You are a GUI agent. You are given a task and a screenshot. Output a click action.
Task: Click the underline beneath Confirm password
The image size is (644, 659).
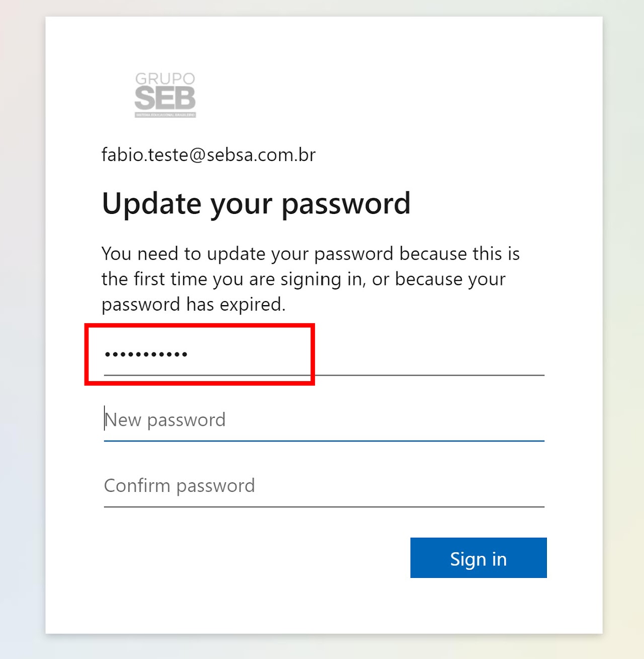(324, 507)
